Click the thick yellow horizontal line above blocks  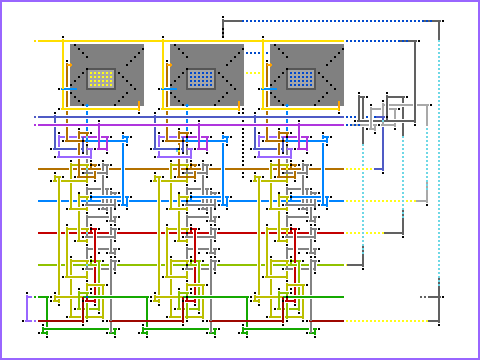pyautogui.click(x=189, y=41)
